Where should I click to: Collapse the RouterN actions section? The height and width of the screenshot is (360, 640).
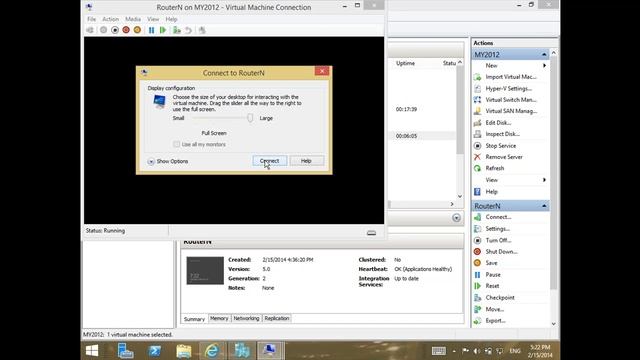(544, 206)
